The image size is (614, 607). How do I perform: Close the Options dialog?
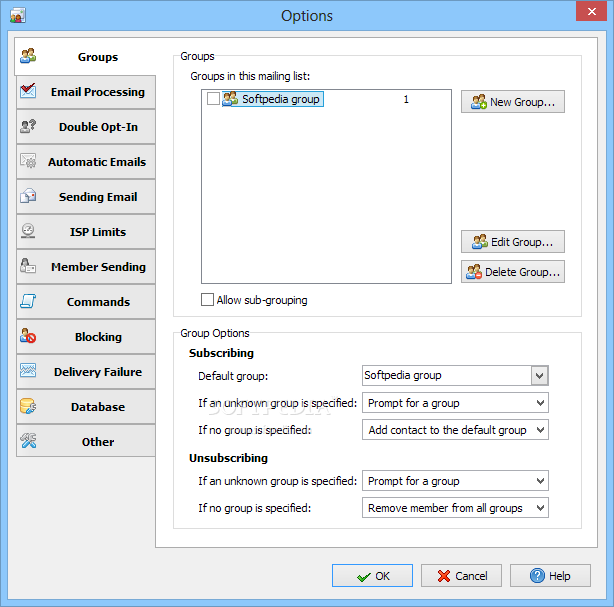click(591, 11)
